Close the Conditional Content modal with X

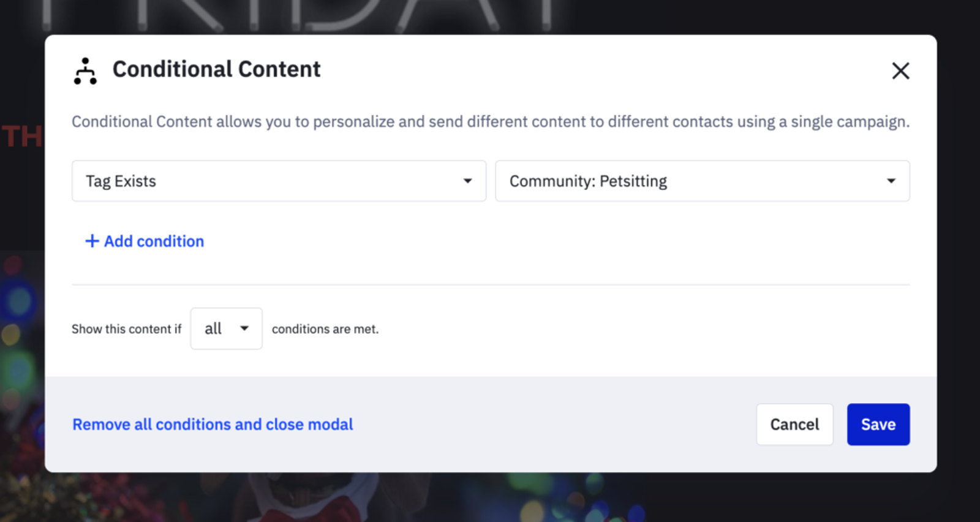coord(900,71)
